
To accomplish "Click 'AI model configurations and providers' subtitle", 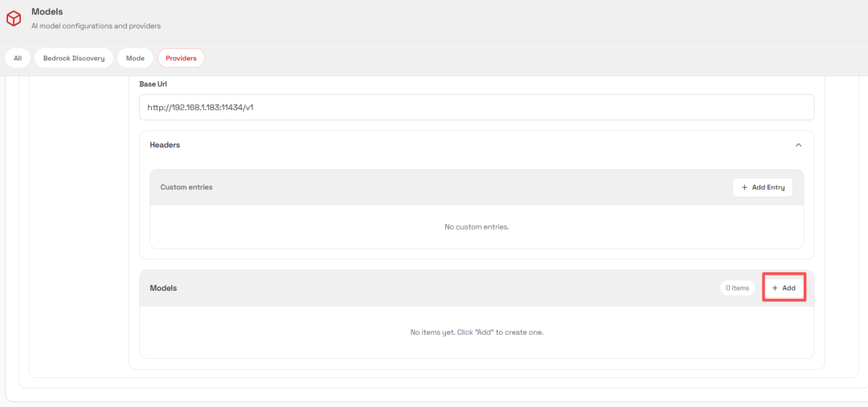I will 96,26.
